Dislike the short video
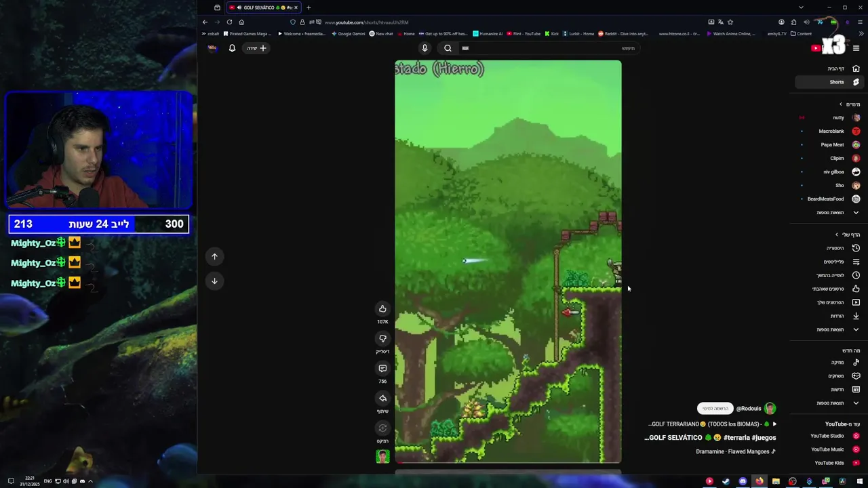The width and height of the screenshot is (868, 488). (x=382, y=339)
